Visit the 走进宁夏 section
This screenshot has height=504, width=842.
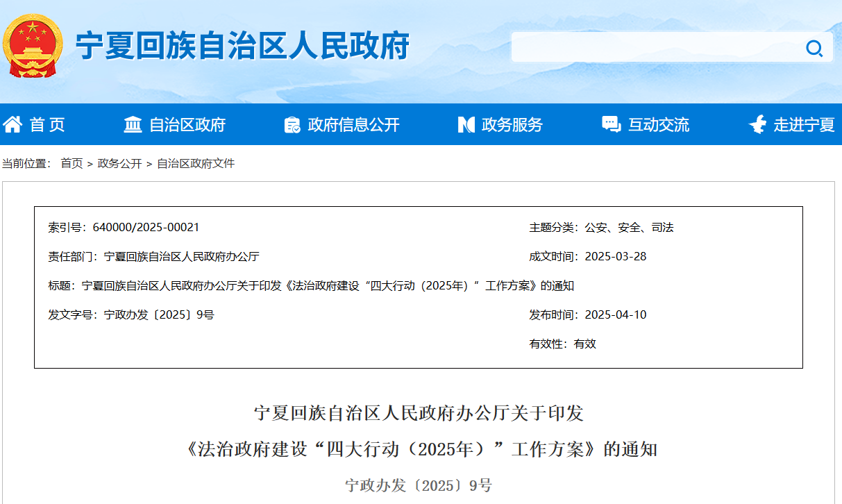click(x=804, y=125)
